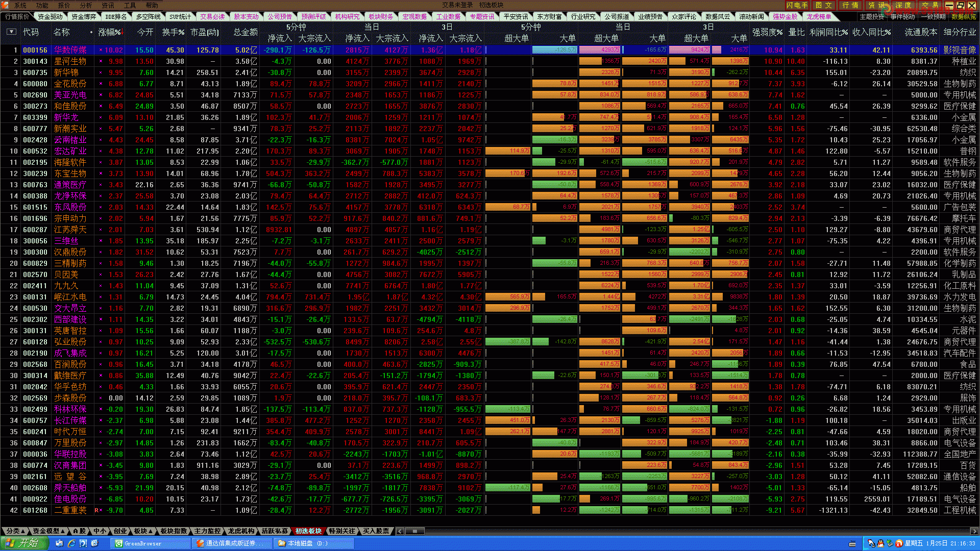The image size is (980, 551).
Task: Click the application logo icon in title bar
Action: point(5,5)
